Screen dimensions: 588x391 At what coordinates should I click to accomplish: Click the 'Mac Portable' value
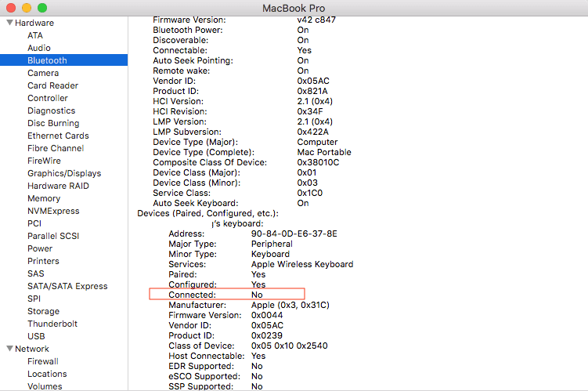[324, 152]
